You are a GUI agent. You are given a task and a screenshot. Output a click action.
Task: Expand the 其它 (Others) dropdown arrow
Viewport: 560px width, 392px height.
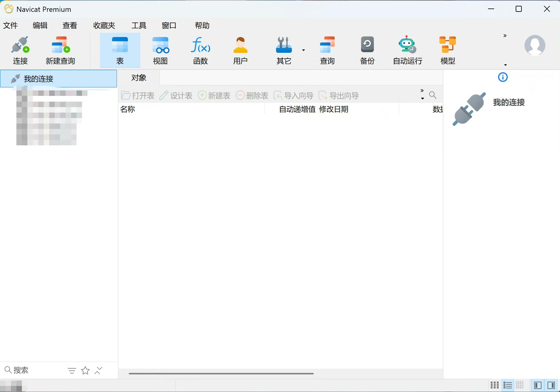click(x=303, y=50)
